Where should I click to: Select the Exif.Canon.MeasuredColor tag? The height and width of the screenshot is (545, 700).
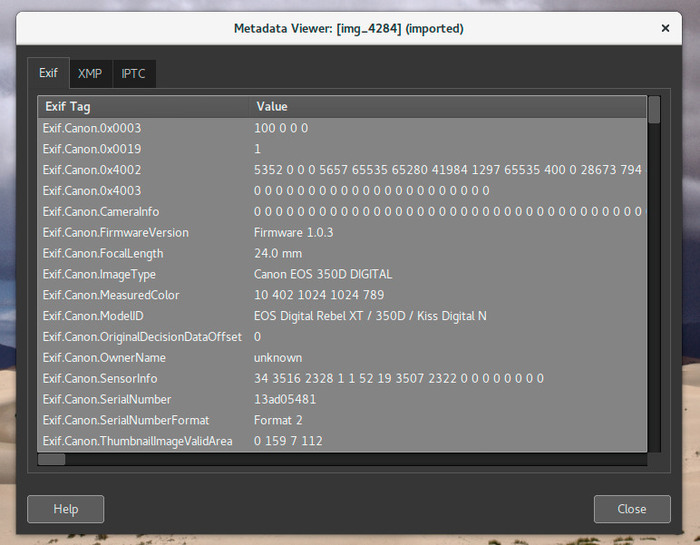(x=111, y=295)
